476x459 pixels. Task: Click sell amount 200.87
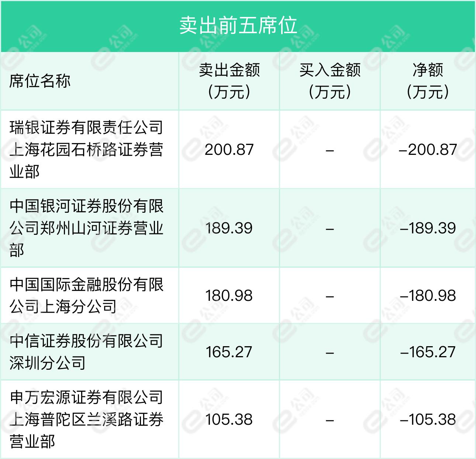tap(229, 150)
